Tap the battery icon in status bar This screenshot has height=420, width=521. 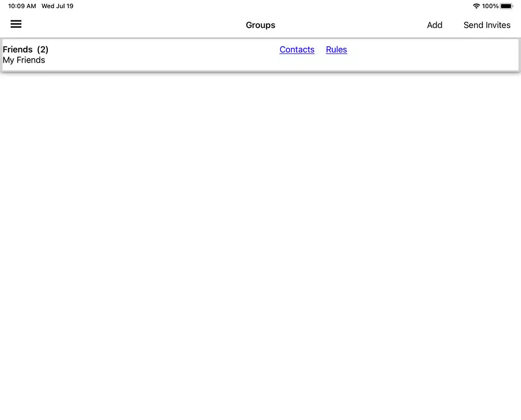click(x=506, y=6)
